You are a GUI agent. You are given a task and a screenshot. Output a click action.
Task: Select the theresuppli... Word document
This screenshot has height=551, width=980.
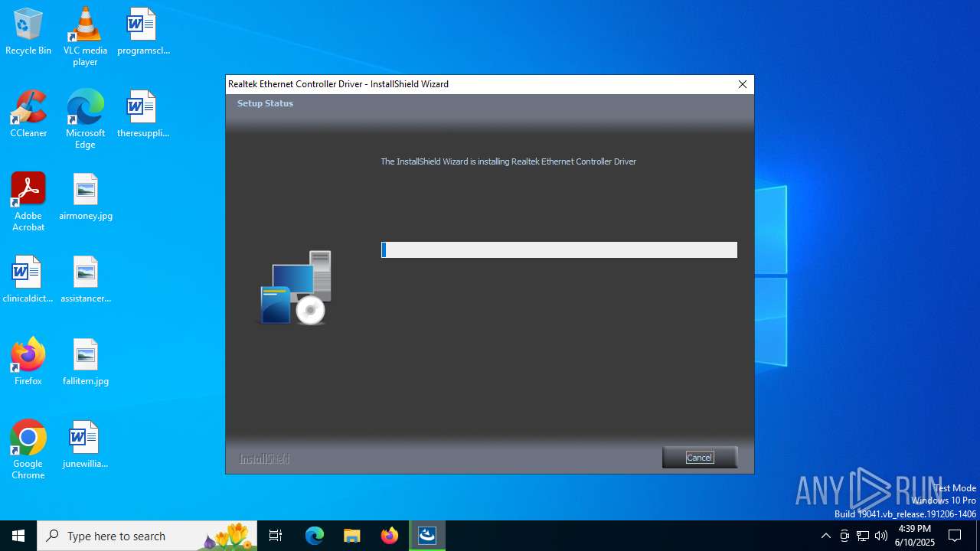[143, 115]
